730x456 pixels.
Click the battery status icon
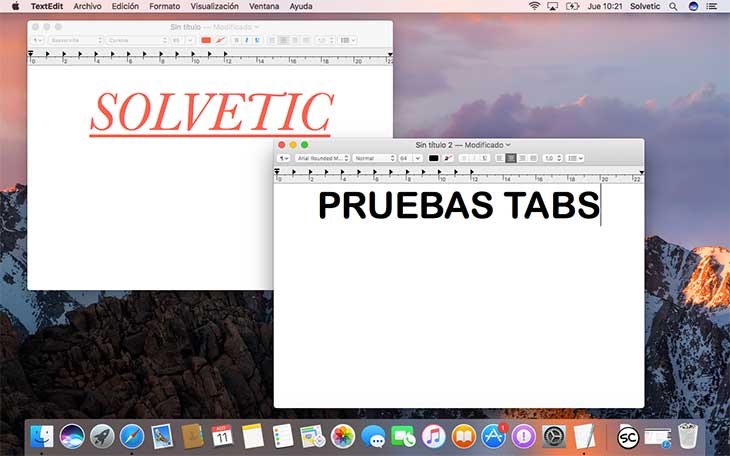pos(572,6)
